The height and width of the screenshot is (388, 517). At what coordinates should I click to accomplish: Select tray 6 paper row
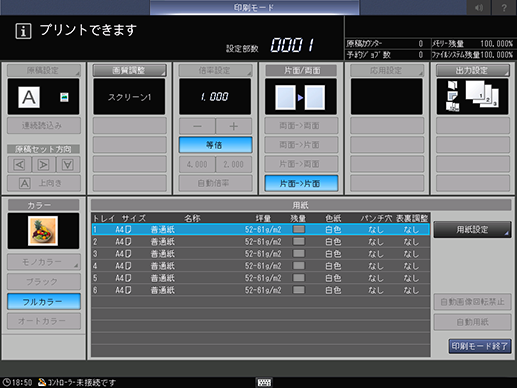[x=261, y=290]
